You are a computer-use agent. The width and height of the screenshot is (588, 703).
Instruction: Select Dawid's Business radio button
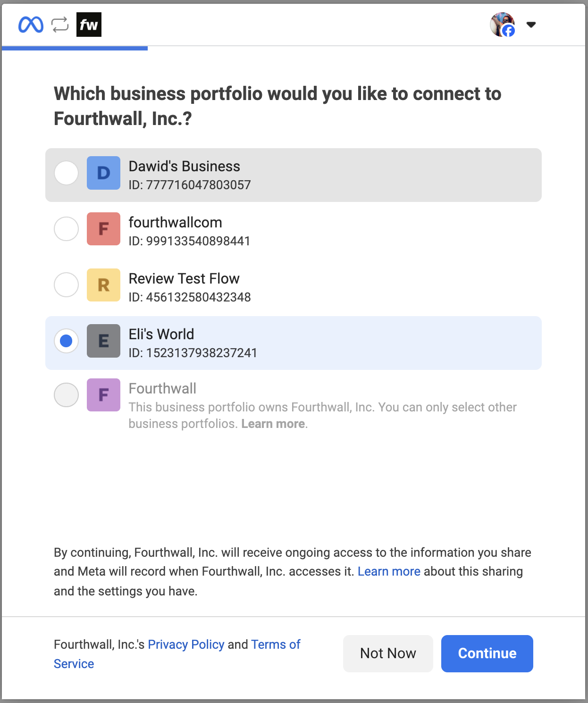(66, 173)
